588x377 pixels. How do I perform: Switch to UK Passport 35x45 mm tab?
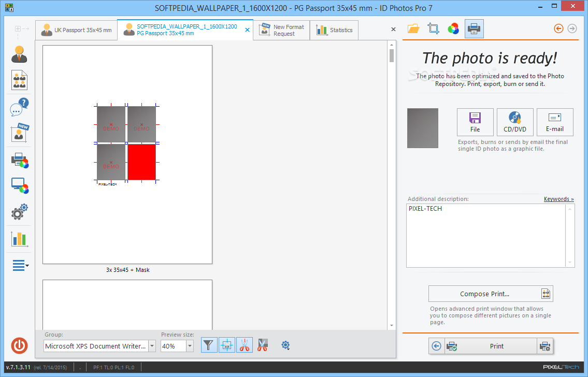tap(77, 30)
